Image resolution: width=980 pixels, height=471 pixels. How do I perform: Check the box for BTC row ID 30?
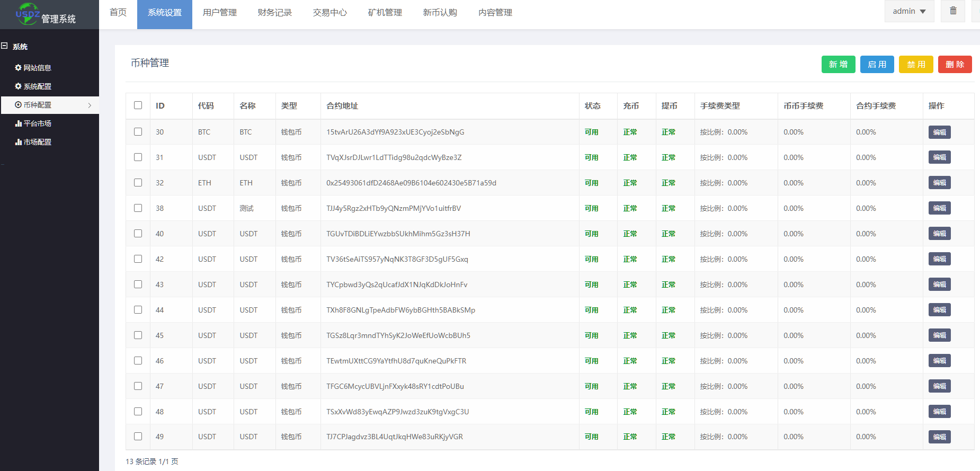tap(138, 132)
